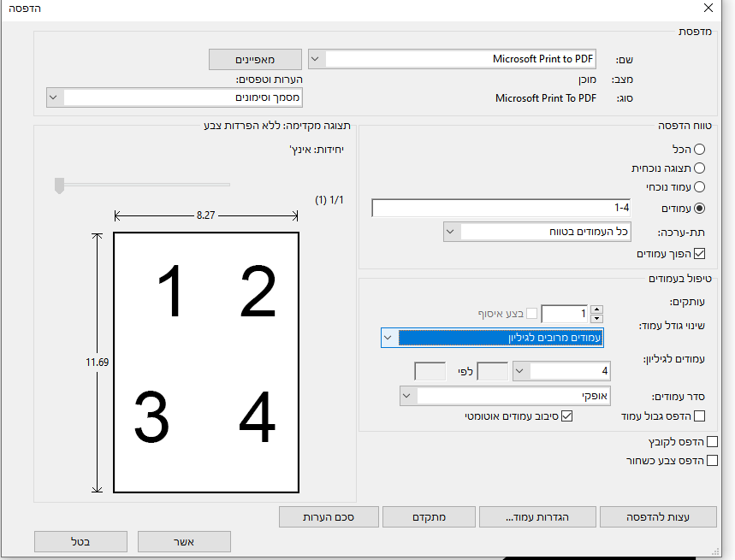Click the מאפיינים (Properties) button
735x560 pixels.
pyautogui.click(x=255, y=60)
